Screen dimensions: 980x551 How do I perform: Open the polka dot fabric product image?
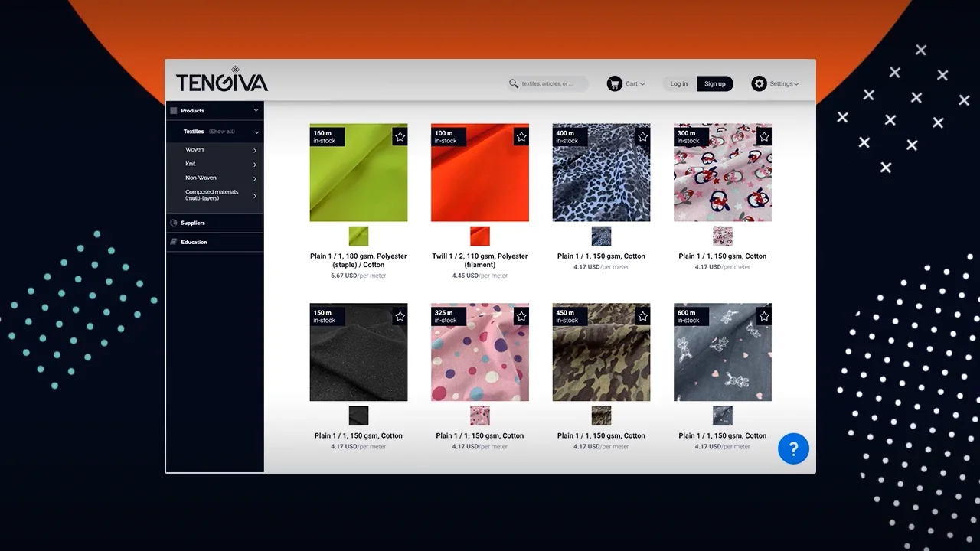[480, 352]
